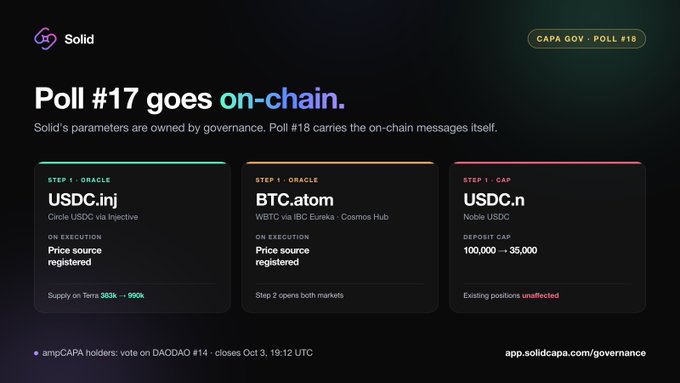
Task: Click the ampCAPA holders vote notice
Action: tap(177, 353)
